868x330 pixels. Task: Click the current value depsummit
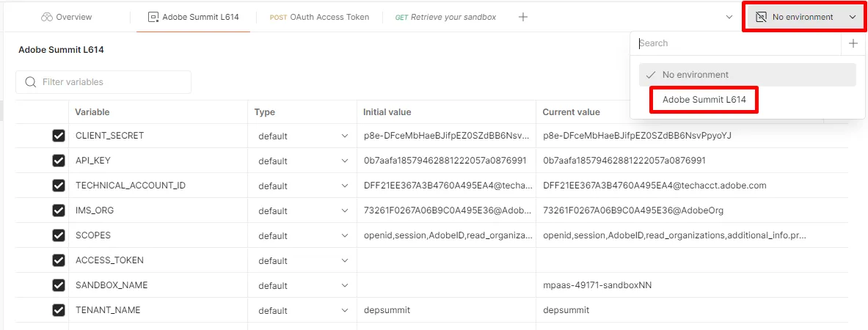(x=566, y=310)
